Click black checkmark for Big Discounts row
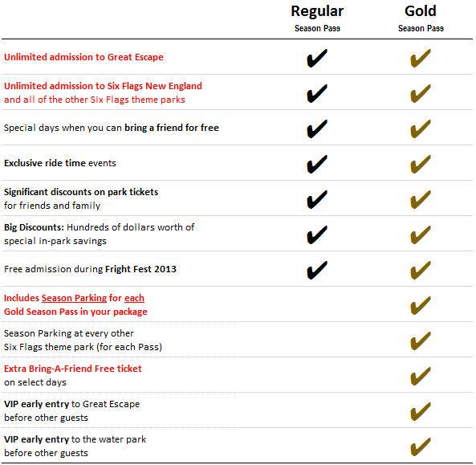The height and width of the screenshot is (465, 476). [317, 235]
